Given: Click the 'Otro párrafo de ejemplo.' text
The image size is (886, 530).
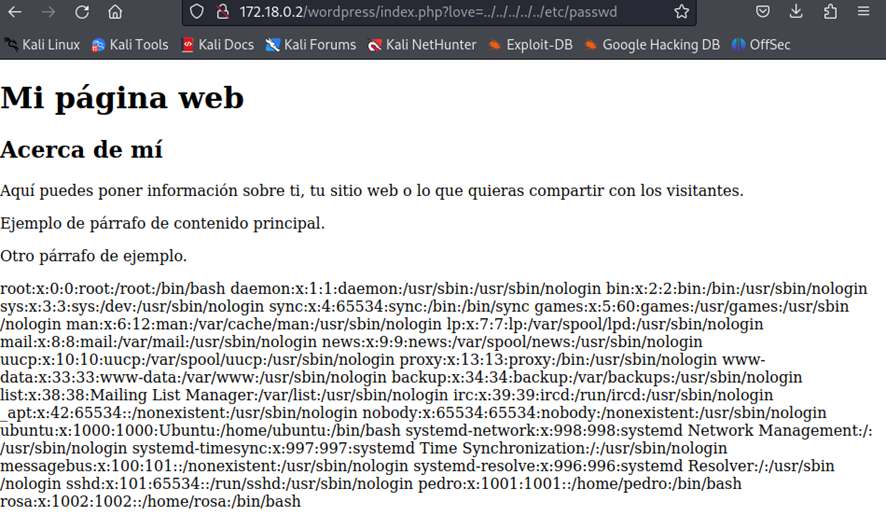Looking at the screenshot, I should point(93,256).
